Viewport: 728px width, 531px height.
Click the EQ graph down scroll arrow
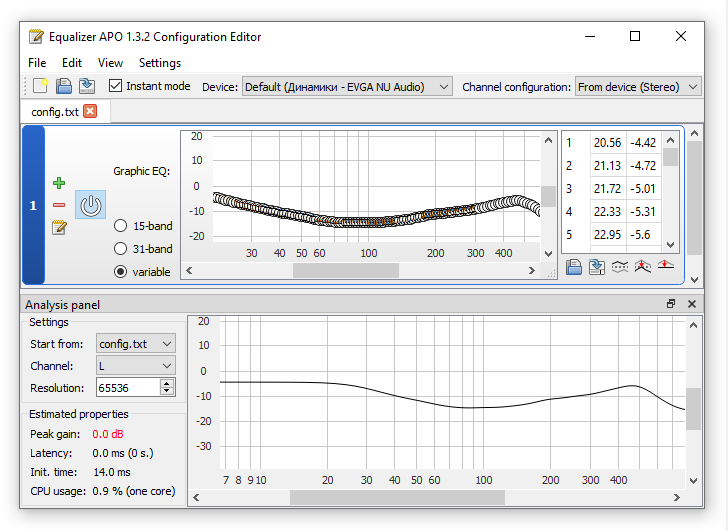[548, 254]
